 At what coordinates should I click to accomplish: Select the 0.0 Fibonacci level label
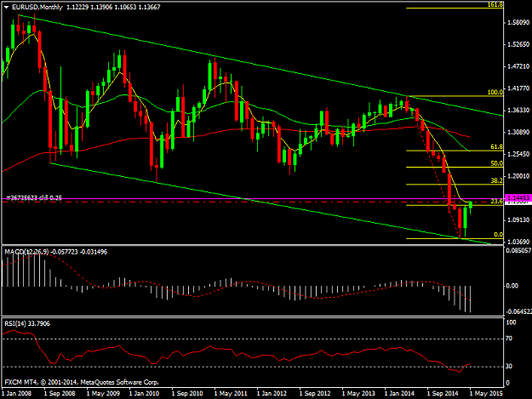tap(499, 235)
